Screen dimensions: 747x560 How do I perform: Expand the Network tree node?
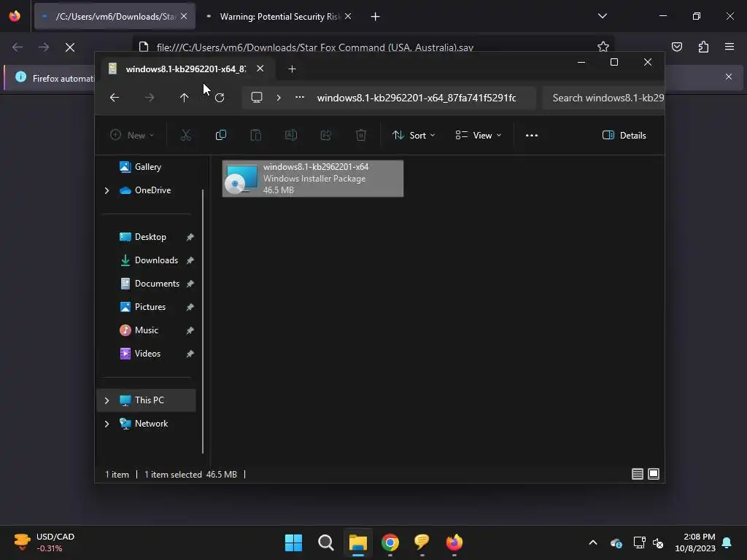click(x=107, y=424)
